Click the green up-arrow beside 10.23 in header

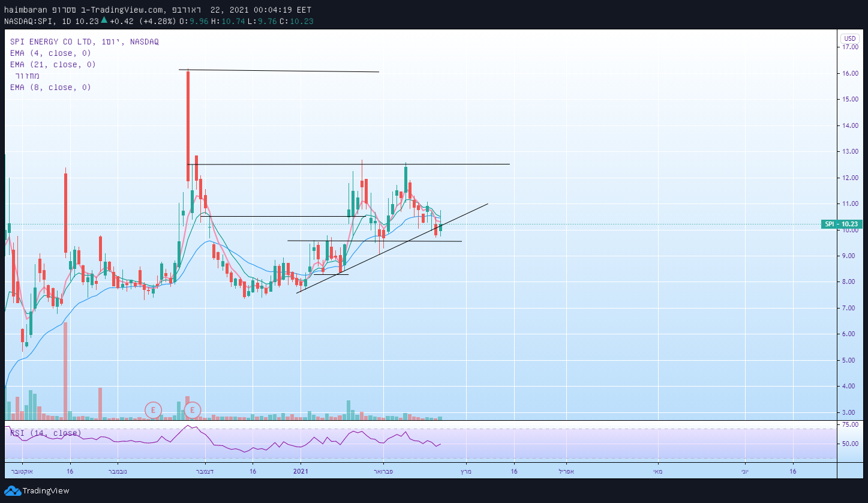[104, 20]
